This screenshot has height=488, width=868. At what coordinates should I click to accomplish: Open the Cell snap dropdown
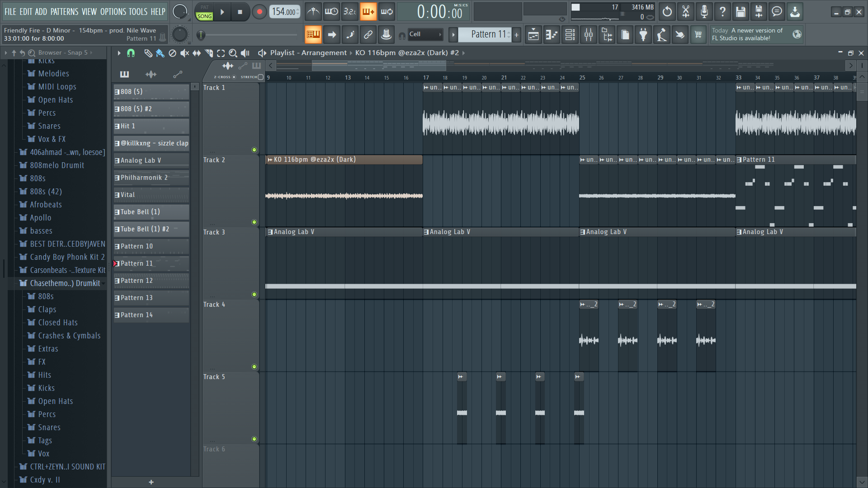coord(425,34)
